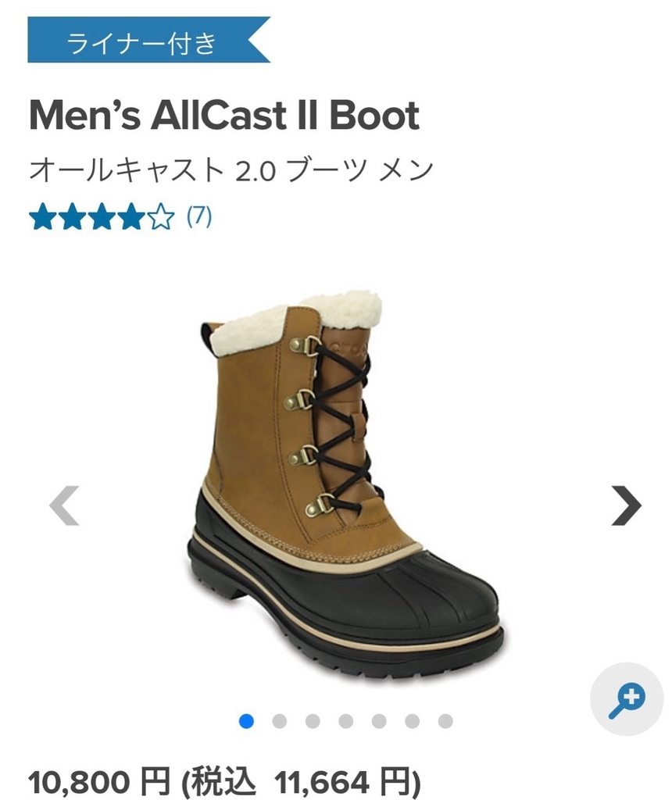Click the empty fifth rating star
The width and height of the screenshot is (672, 800).
[x=161, y=217]
